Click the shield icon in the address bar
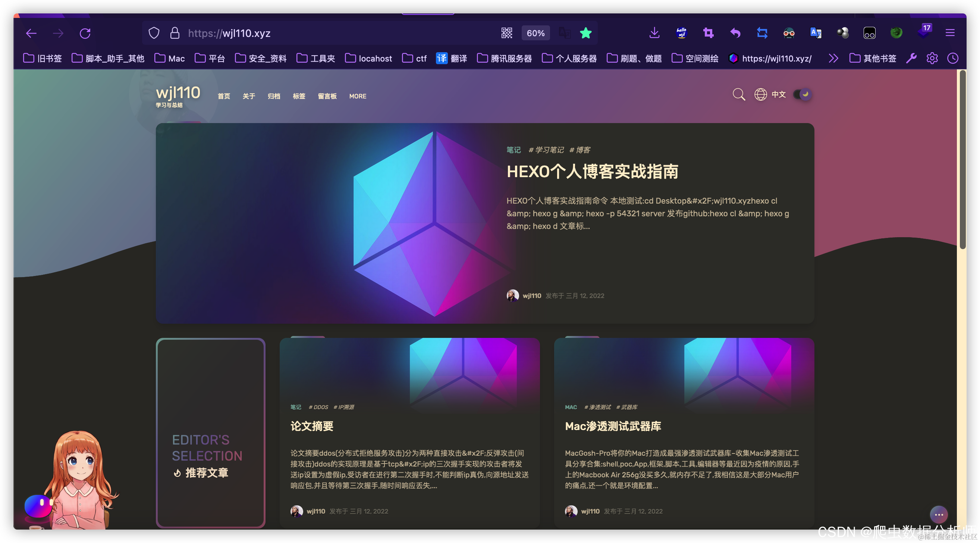 point(154,33)
